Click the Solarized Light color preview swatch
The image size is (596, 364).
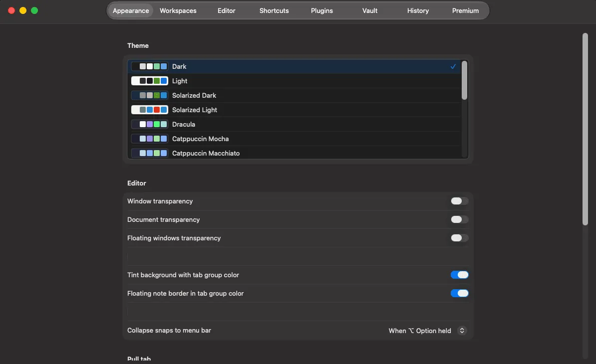[x=150, y=110]
